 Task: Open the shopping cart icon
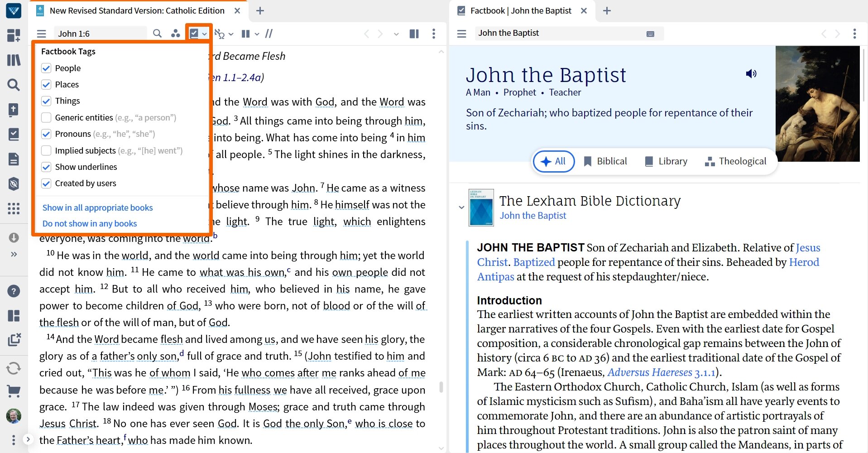coord(14,391)
